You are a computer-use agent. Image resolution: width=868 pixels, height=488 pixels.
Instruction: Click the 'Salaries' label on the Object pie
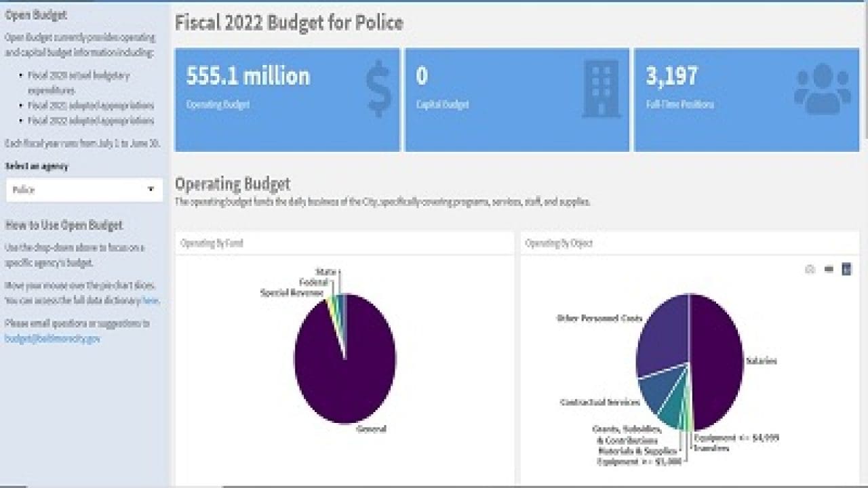(761, 361)
